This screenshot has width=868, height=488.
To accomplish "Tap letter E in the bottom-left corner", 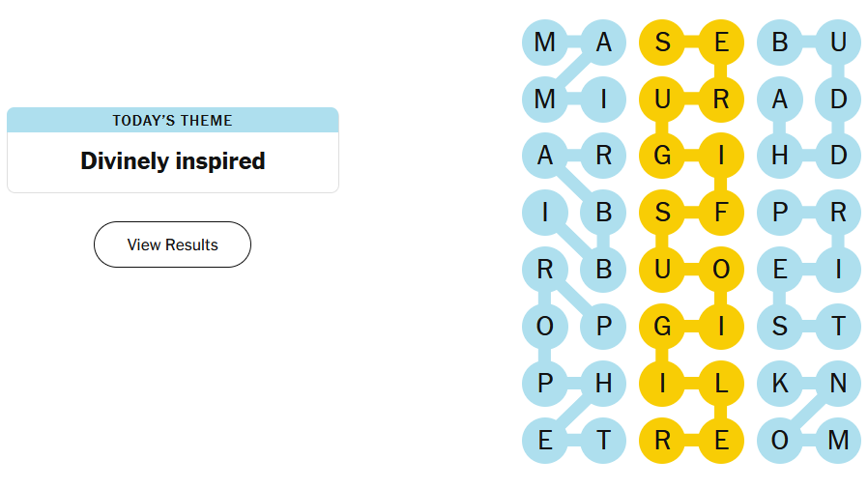I will (545, 441).
